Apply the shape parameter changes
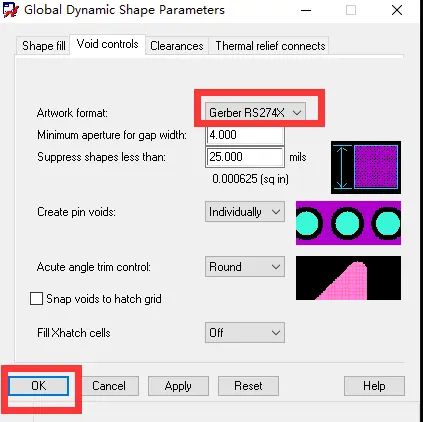 tap(178, 386)
